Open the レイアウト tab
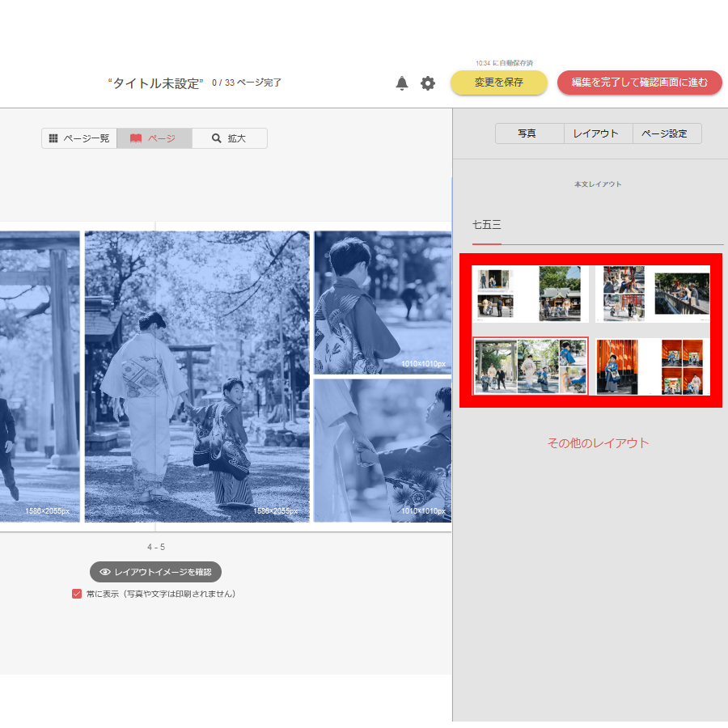The width and height of the screenshot is (728, 728). tap(597, 133)
